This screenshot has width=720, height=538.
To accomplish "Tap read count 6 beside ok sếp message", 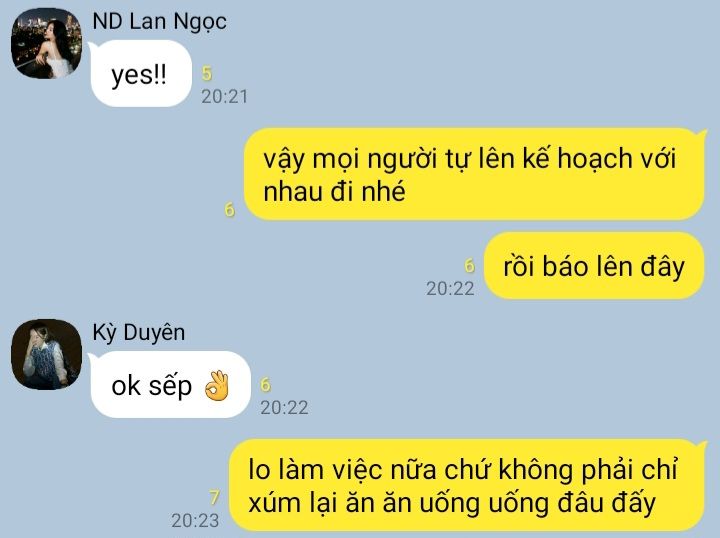I will pyautogui.click(x=265, y=385).
